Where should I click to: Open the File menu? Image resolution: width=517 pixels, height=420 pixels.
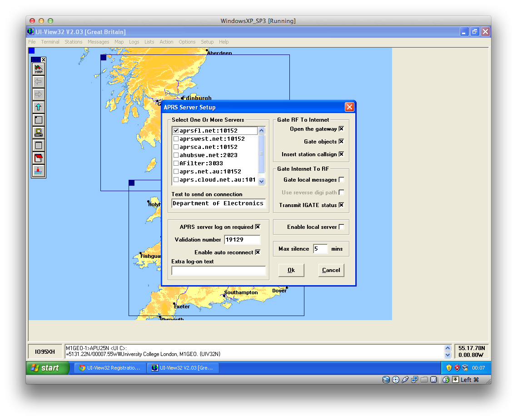pyautogui.click(x=32, y=42)
